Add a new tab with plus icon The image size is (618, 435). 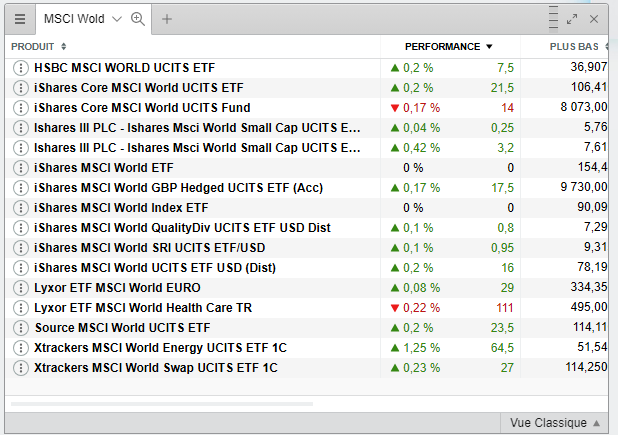click(167, 19)
